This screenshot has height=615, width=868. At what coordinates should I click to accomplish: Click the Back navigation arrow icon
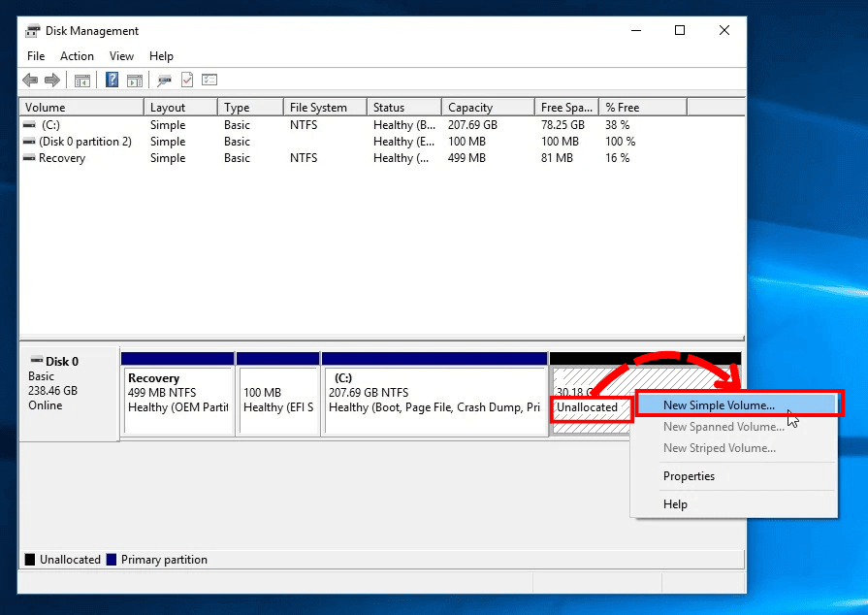point(30,80)
